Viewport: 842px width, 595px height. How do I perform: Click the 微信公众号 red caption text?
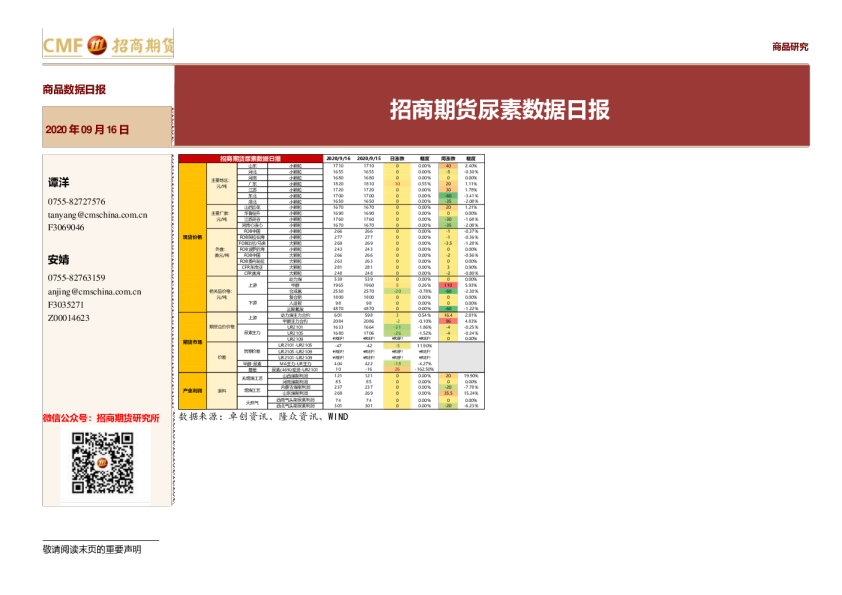click(x=101, y=418)
